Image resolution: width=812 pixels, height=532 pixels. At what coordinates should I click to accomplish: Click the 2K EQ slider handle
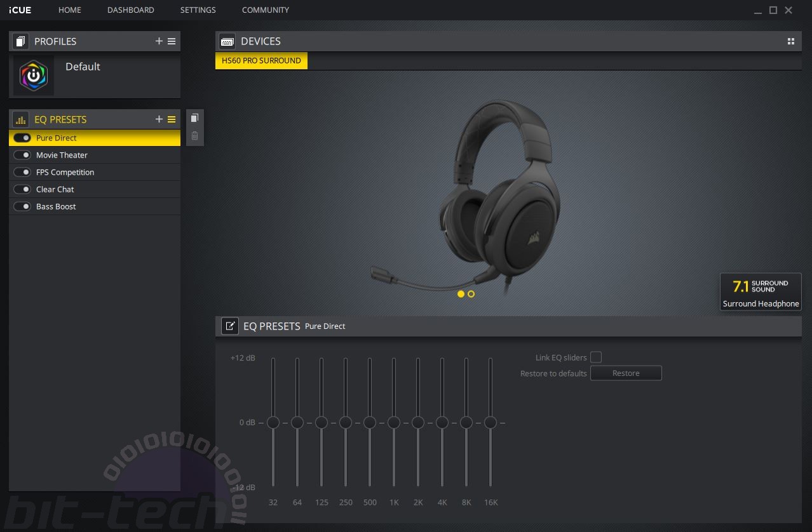pos(418,422)
